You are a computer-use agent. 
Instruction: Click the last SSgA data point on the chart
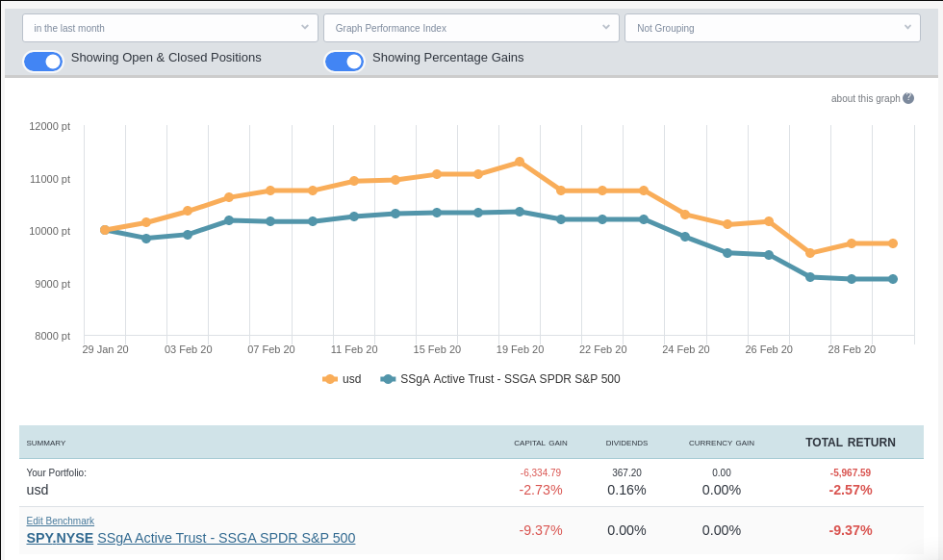coord(893,279)
